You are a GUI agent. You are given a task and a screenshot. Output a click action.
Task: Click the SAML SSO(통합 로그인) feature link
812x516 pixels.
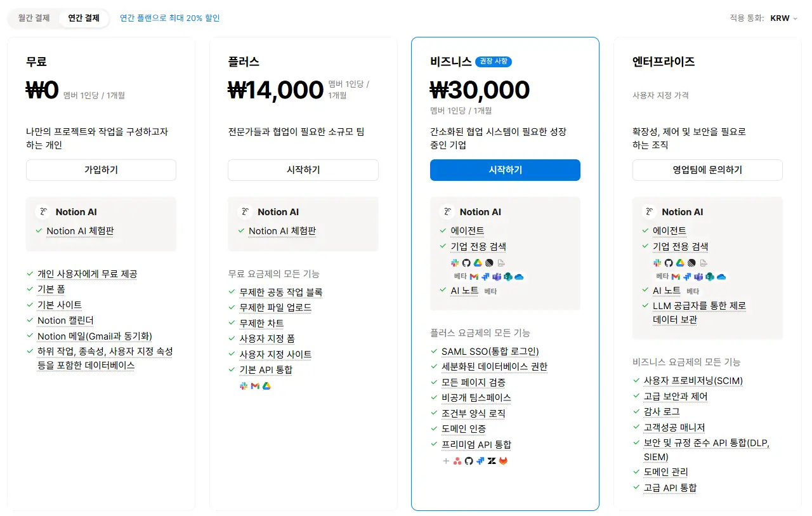tap(490, 351)
